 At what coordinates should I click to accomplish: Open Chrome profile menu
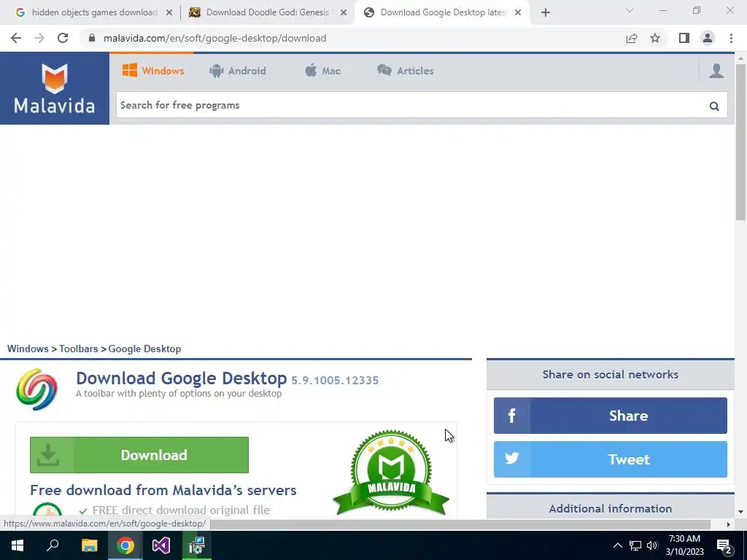point(708,38)
